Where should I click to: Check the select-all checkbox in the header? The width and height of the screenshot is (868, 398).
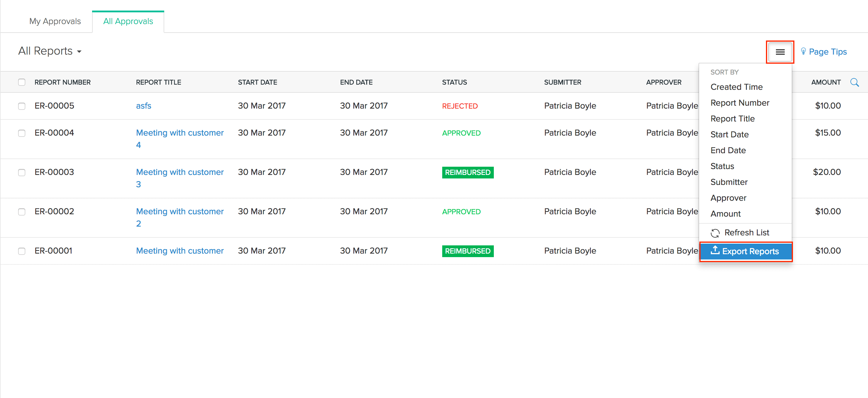tap(22, 82)
